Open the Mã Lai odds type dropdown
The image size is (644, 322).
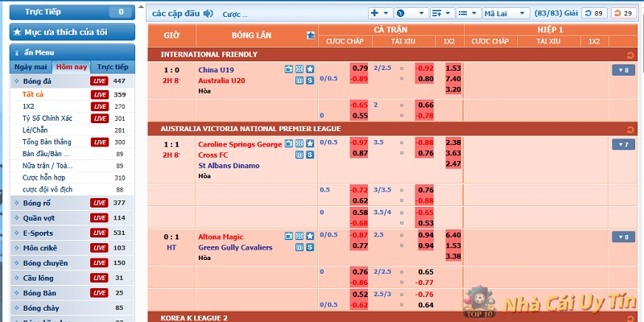click(509, 14)
